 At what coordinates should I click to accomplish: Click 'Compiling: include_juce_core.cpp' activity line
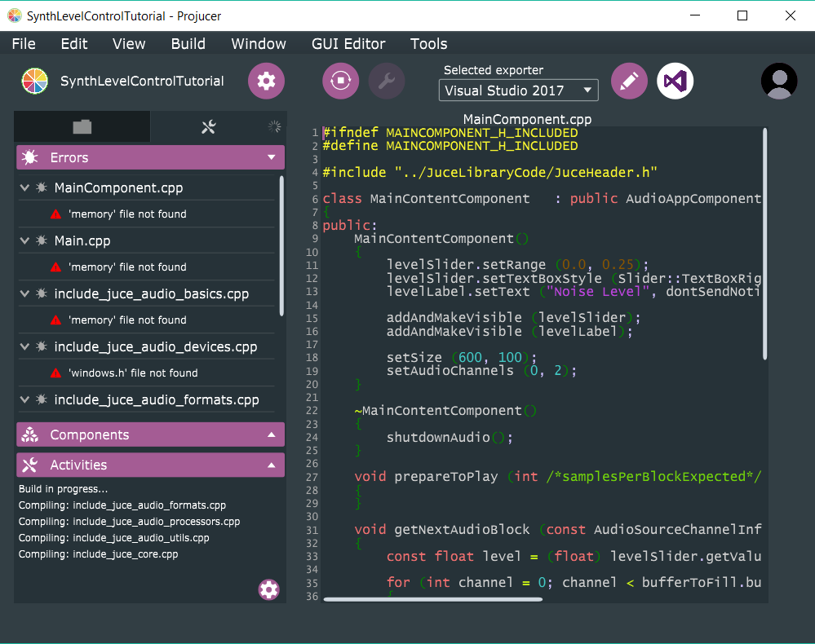click(x=98, y=554)
